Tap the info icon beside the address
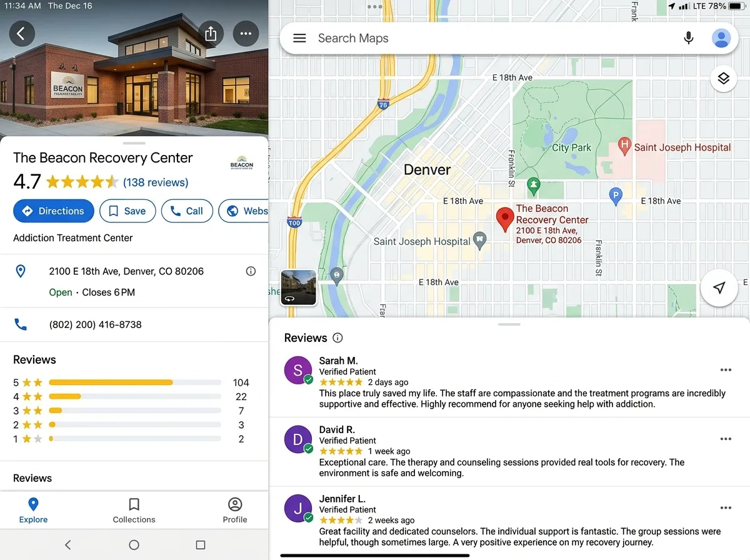The image size is (750, 560). pos(251,271)
